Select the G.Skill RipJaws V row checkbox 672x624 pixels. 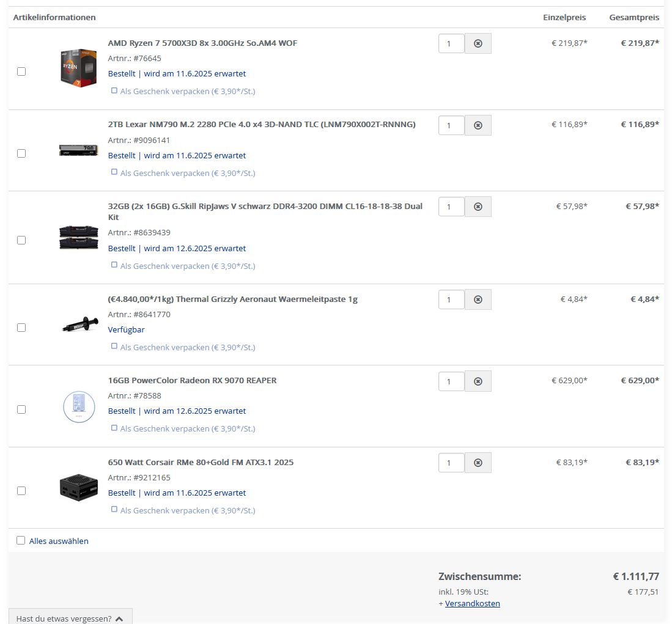[x=21, y=240]
